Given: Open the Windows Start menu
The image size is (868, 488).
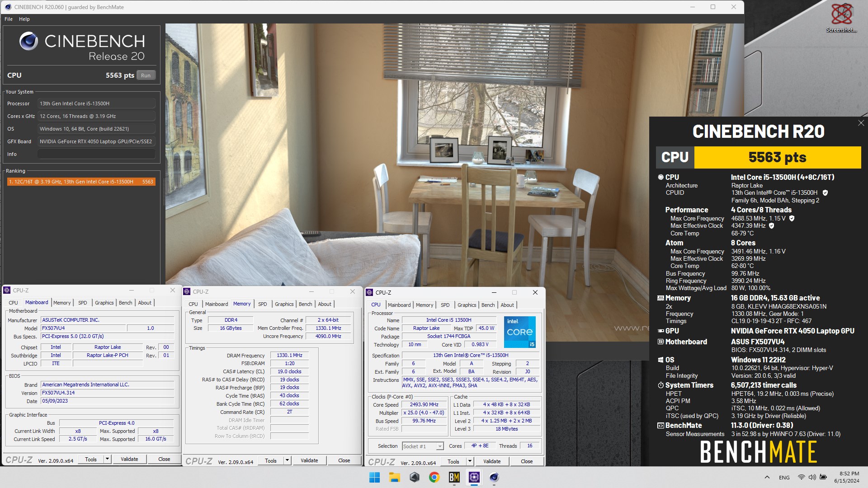Looking at the screenshot, I should 375,477.
